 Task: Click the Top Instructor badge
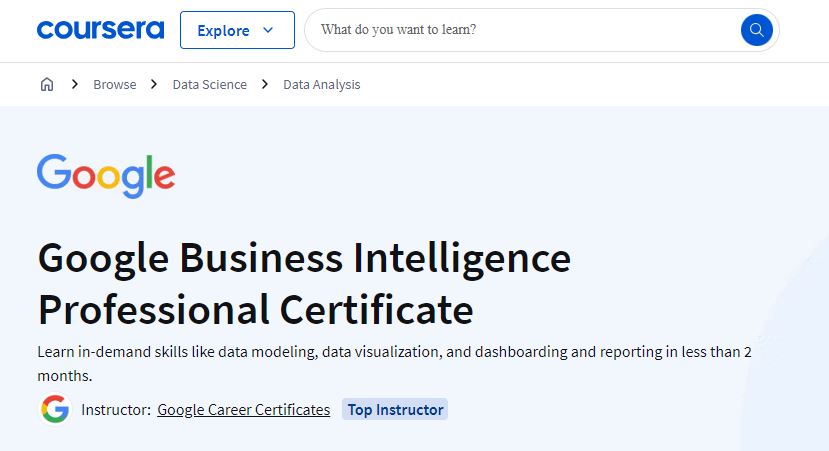pyautogui.click(x=395, y=409)
